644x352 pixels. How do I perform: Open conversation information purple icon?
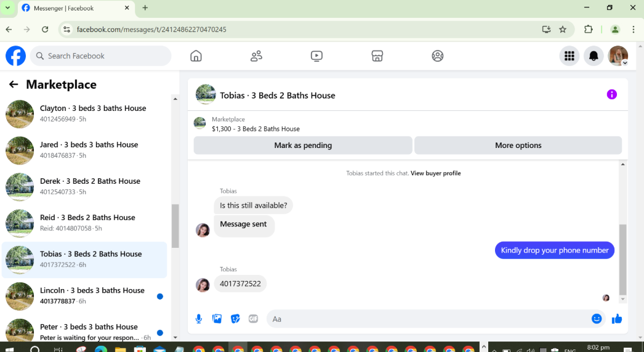click(611, 94)
